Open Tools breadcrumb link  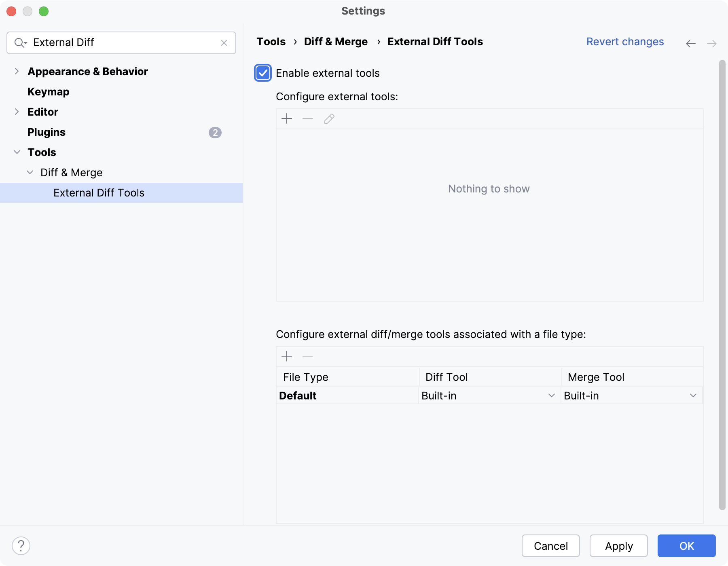[271, 42]
